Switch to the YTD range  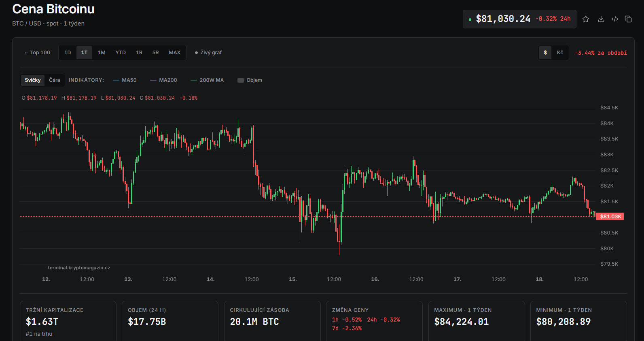coord(121,53)
